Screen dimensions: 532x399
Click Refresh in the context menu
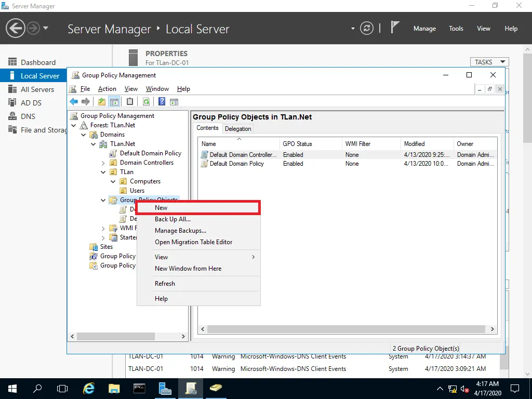(x=198, y=284)
